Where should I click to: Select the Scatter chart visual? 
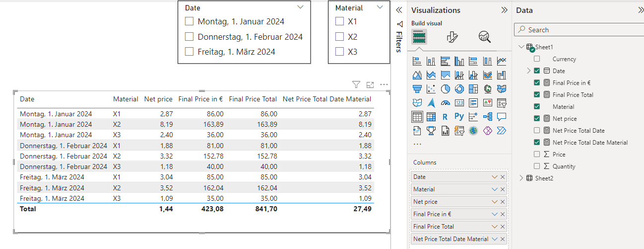[x=431, y=89]
